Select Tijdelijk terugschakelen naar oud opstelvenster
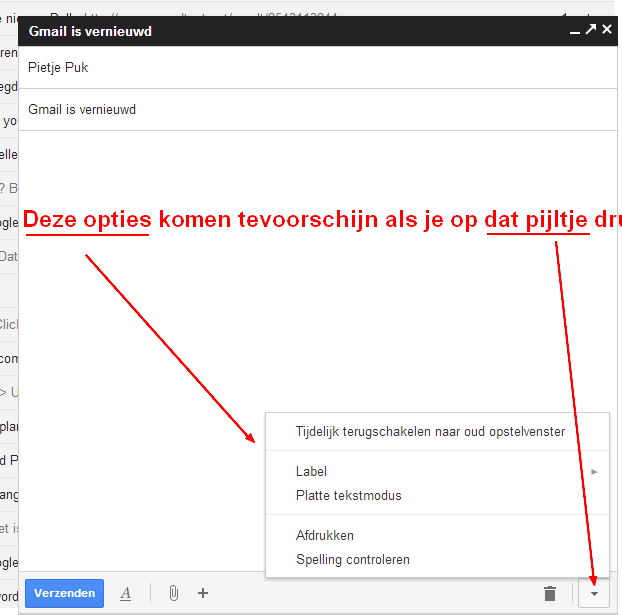This screenshot has height=615, width=622. tap(438, 431)
